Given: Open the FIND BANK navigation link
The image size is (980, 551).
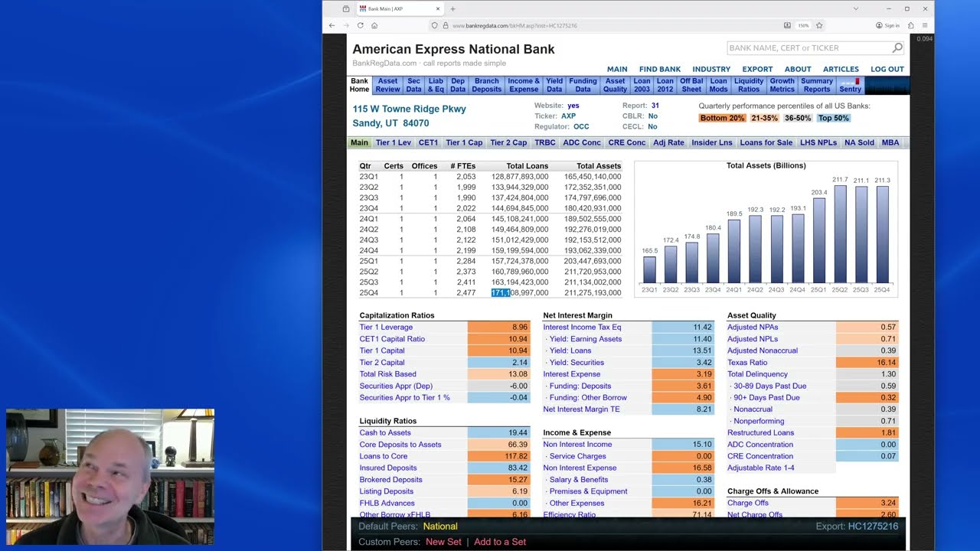Looking at the screenshot, I should pos(660,69).
